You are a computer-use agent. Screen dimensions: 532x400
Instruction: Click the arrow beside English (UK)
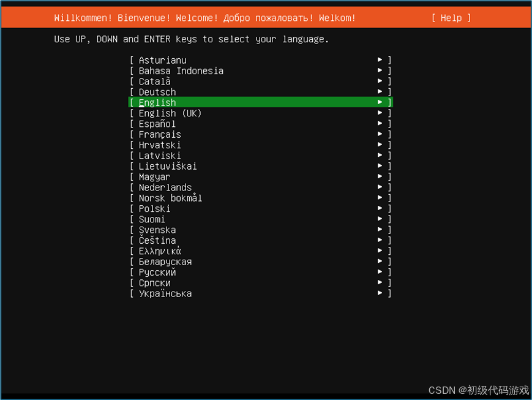pos(380,113)
